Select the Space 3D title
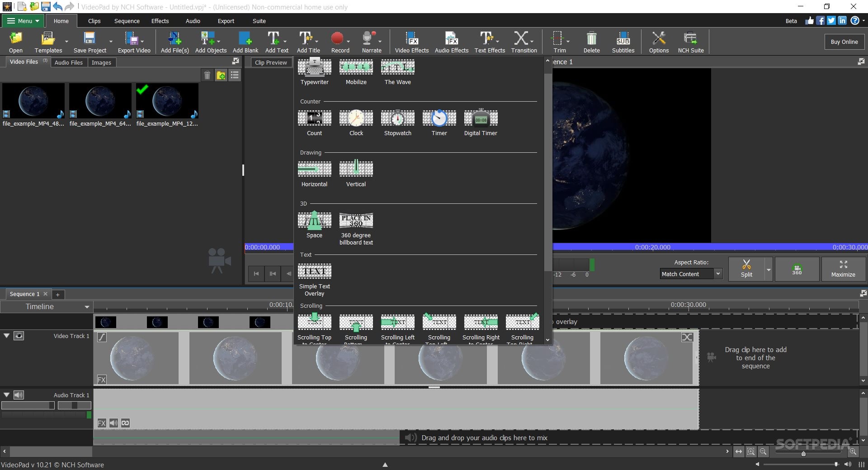The width and height of the screenshot is (868, 470). [314, 221]
